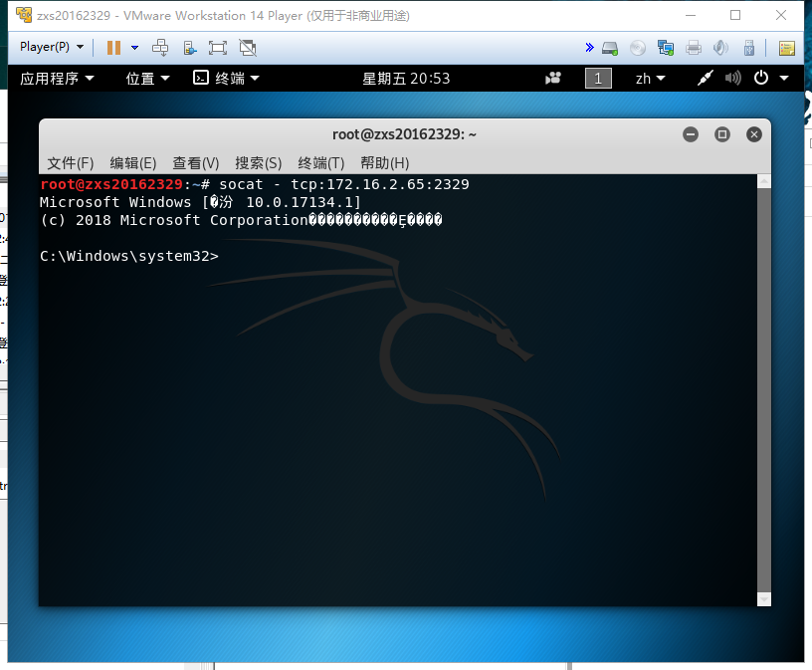Click at the C:\Windows\system32> prompt
812x670 pixels.
pyautogui.click(x=129, y=256)
